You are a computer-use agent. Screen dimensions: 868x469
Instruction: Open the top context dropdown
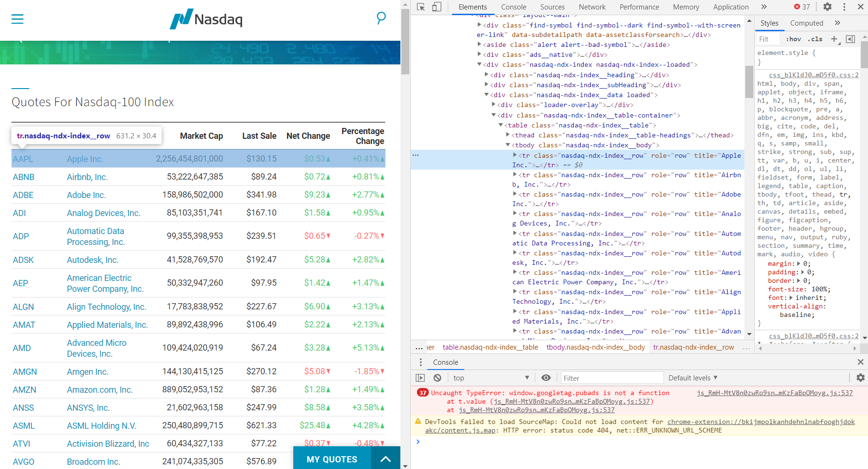coord(491,378)
